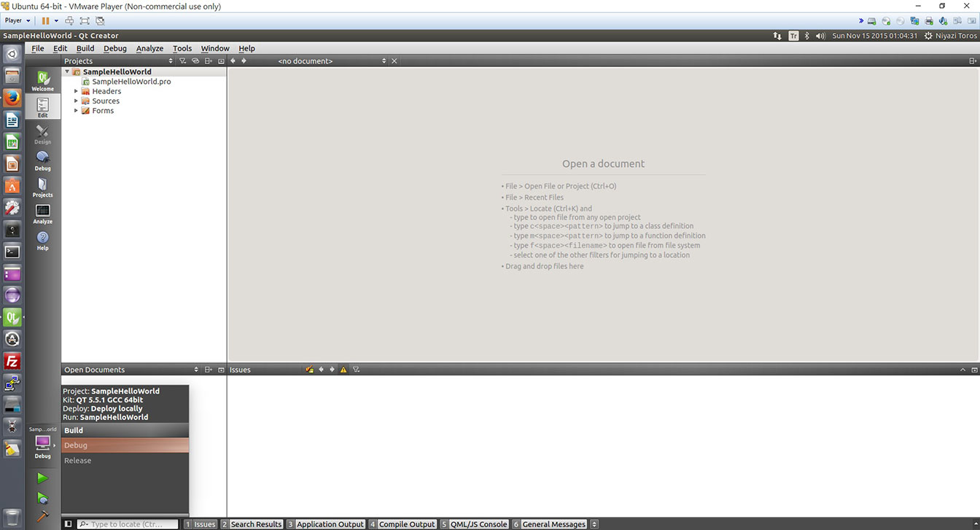Image resolution: width=980 pixels, height=530 pixels.
Task: Select the Release build configuration
Action: [x=125, y=461]
